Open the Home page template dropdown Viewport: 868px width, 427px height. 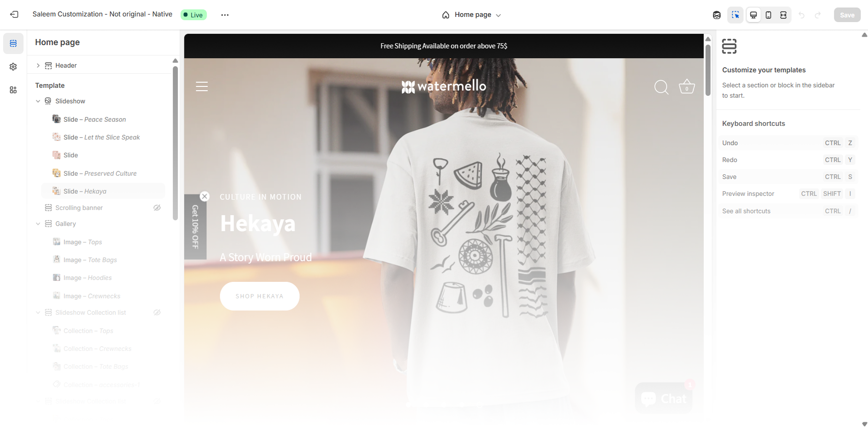[472, 15]
